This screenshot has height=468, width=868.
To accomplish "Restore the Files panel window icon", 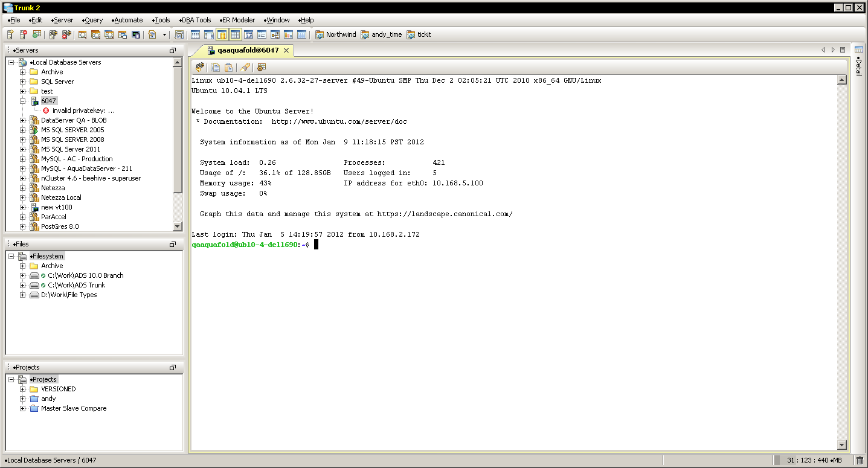I will [173, 244].
